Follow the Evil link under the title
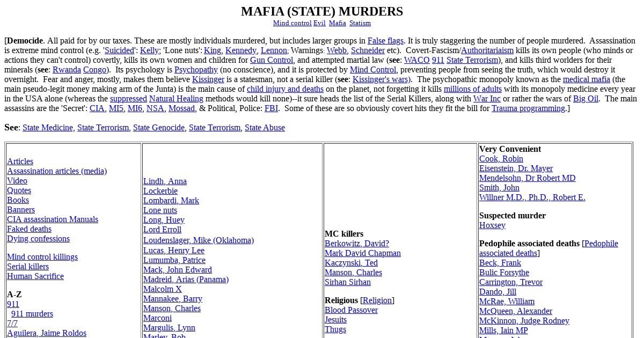 (319, 23)
